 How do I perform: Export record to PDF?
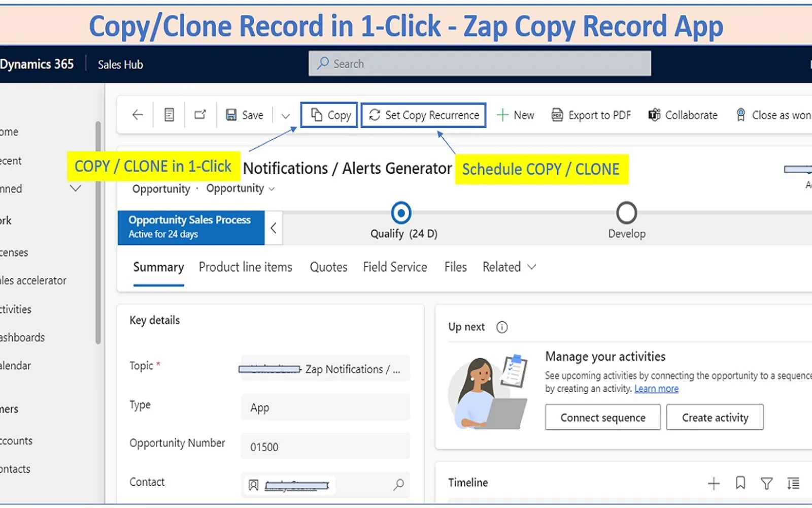coord(591,115)
